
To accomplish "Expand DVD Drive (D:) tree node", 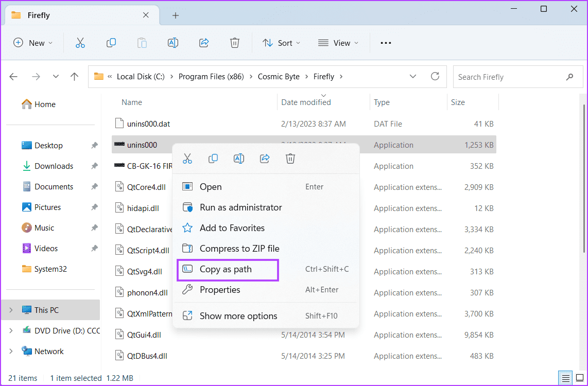I will (x=11, y=330).
